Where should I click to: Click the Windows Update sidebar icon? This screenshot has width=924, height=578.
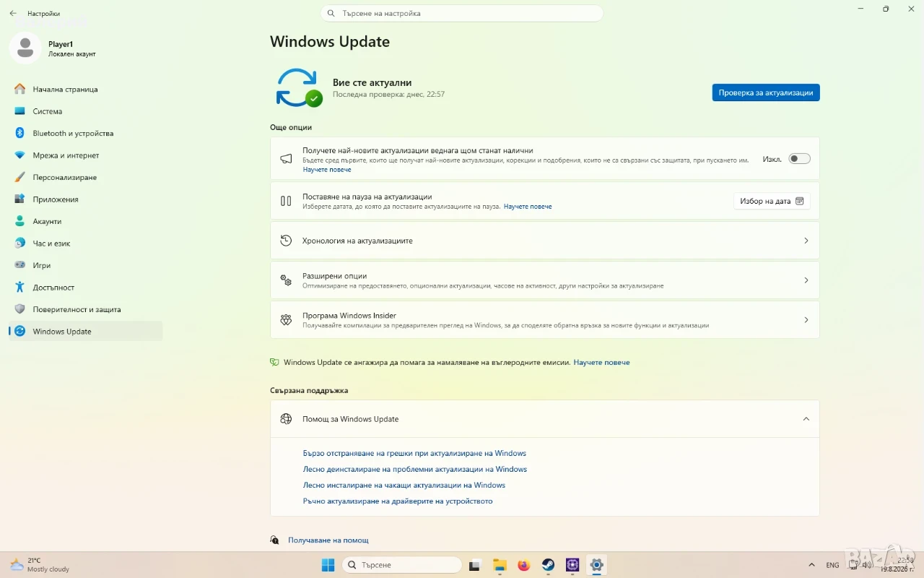pyautogui.click(x=19, y=332)
